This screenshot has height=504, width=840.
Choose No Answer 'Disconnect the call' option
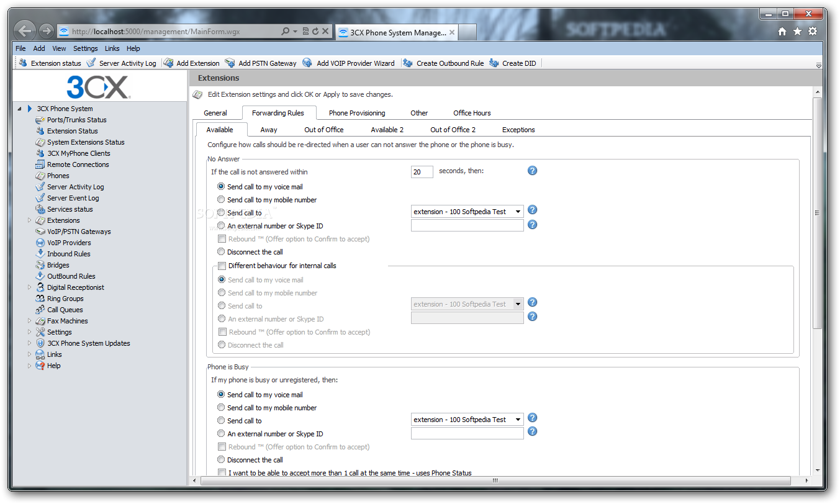[x=221, y=251]
